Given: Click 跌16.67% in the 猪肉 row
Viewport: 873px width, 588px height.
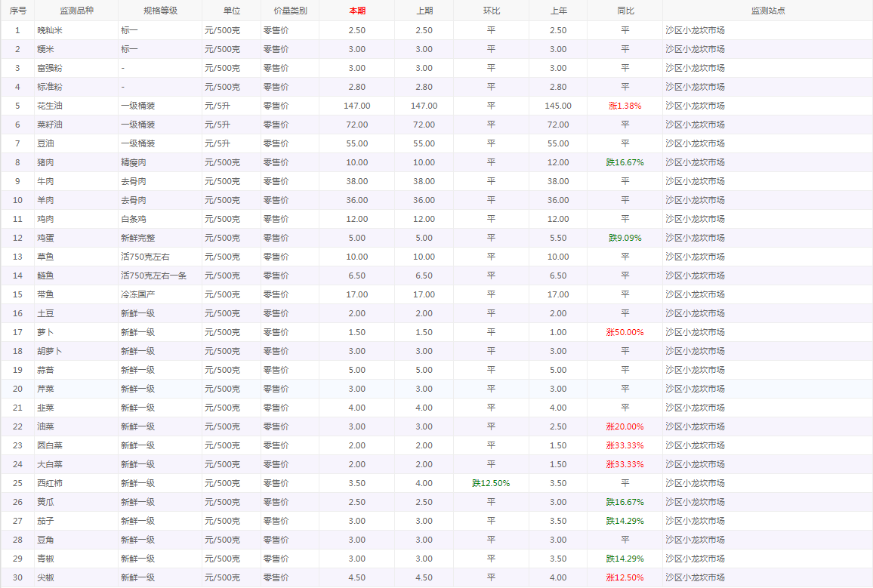Looking at the screenshot, I should (x=625, y=162).
